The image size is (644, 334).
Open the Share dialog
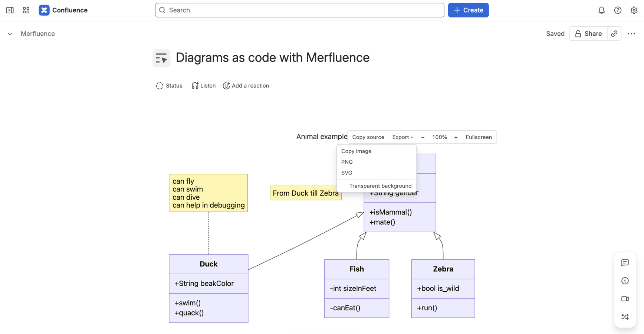pyautogui.click(x=588, y=33)
